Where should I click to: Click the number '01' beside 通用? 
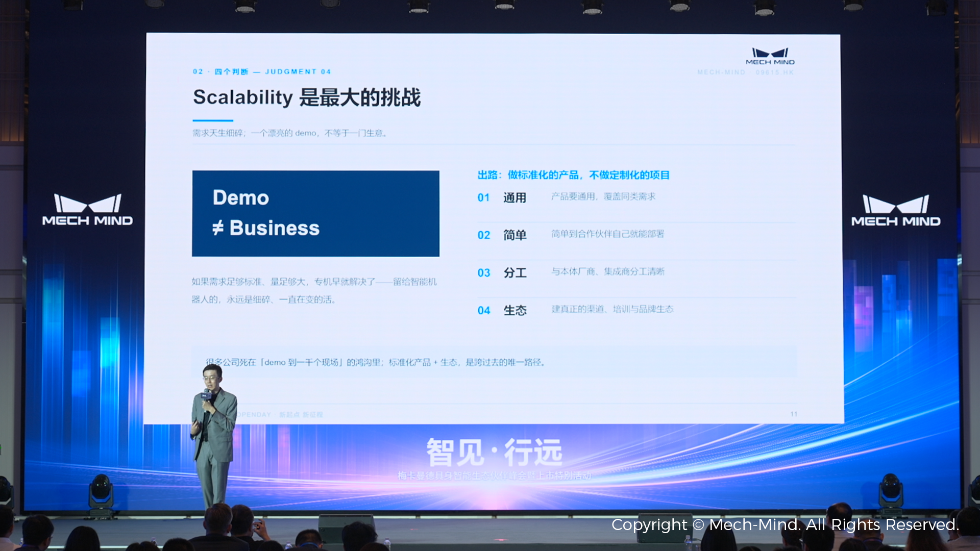pos(483,198)
